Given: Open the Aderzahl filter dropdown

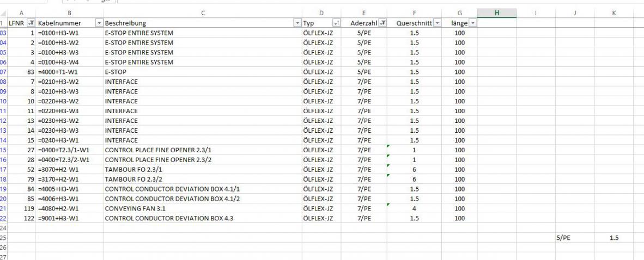Looking at the screenshot, I should (382, 23).
